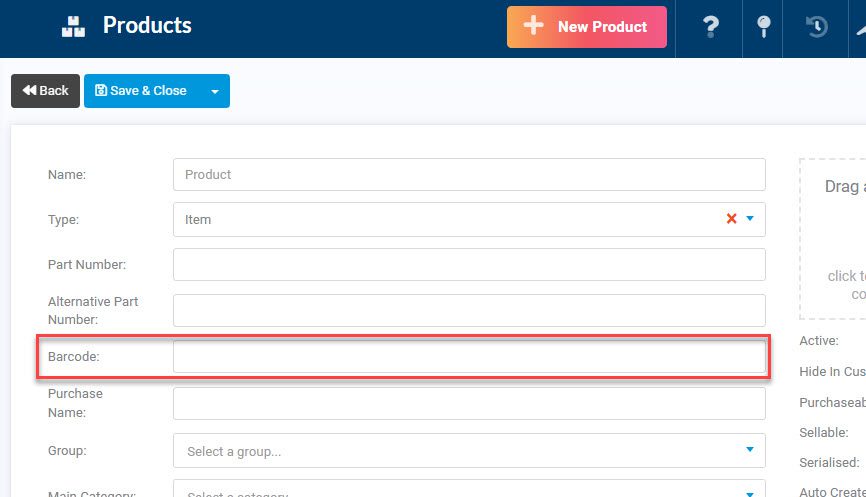Click the Purchase Name field

tap(469, 403)
